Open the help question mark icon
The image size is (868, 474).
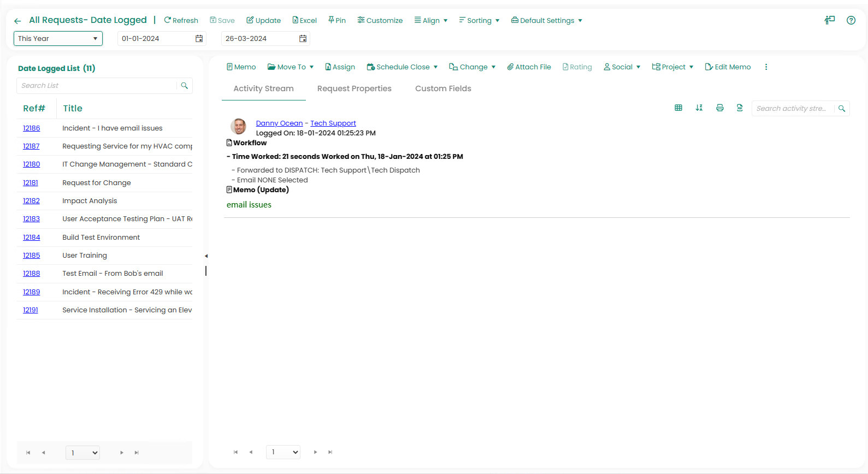[x=851, y=20]
